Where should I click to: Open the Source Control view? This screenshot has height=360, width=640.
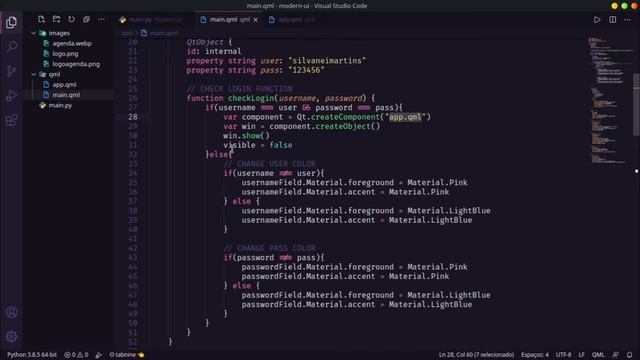pos(11,71)
